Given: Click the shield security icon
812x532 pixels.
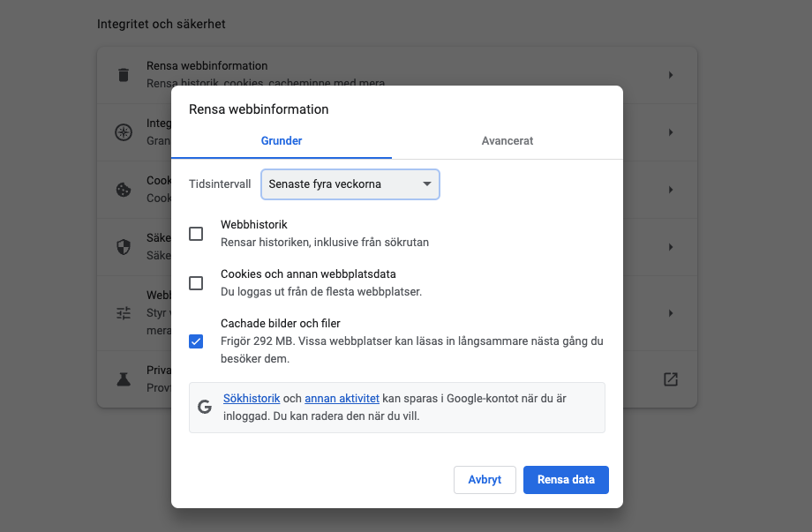Looking at the screenshot, I should [x=124, y=247].
